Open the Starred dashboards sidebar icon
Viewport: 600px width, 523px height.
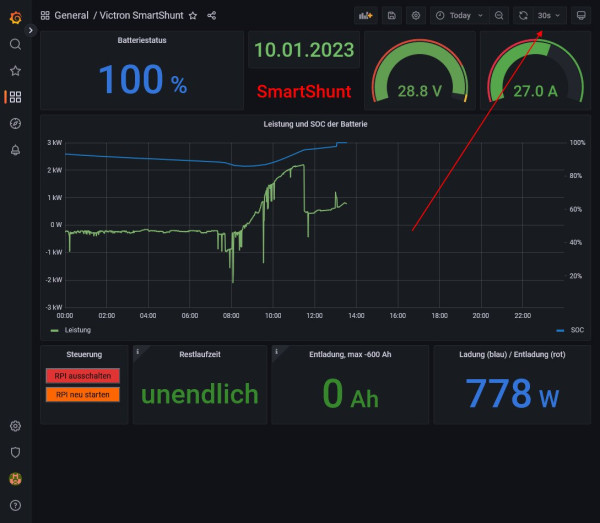pos(15,71)
